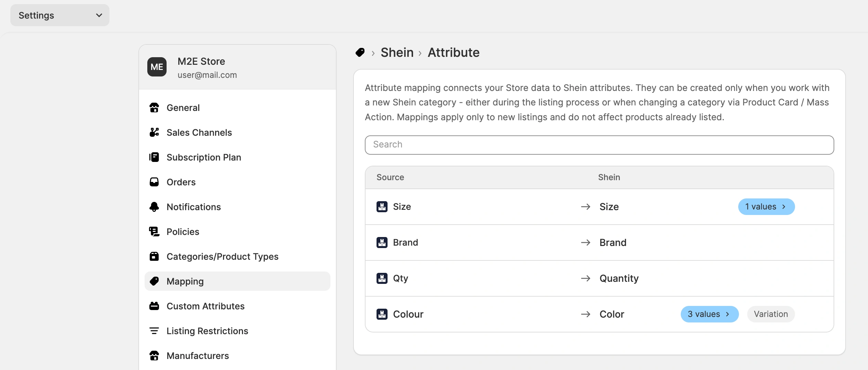Click Attribute in the breadcrumb

click(453, 53)
